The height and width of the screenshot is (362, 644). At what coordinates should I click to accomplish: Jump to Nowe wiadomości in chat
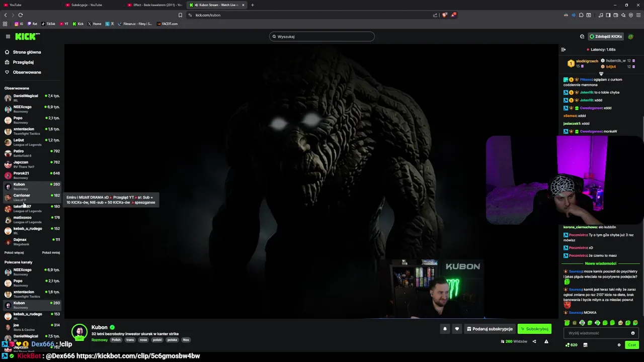pos(601,263)
